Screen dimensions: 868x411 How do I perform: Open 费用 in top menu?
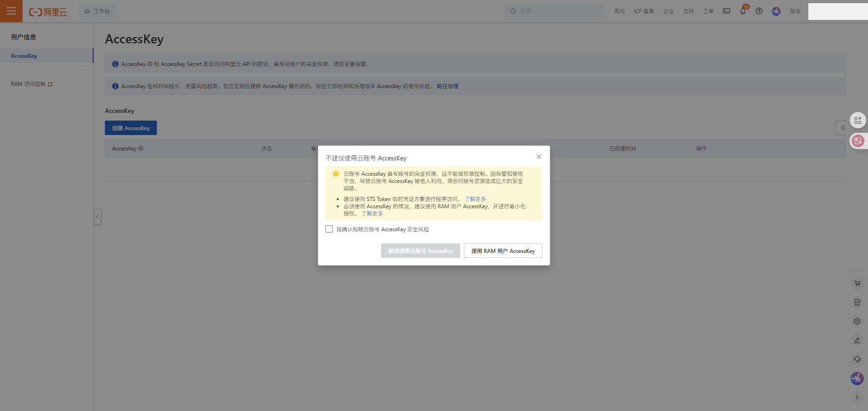[619, 11]
